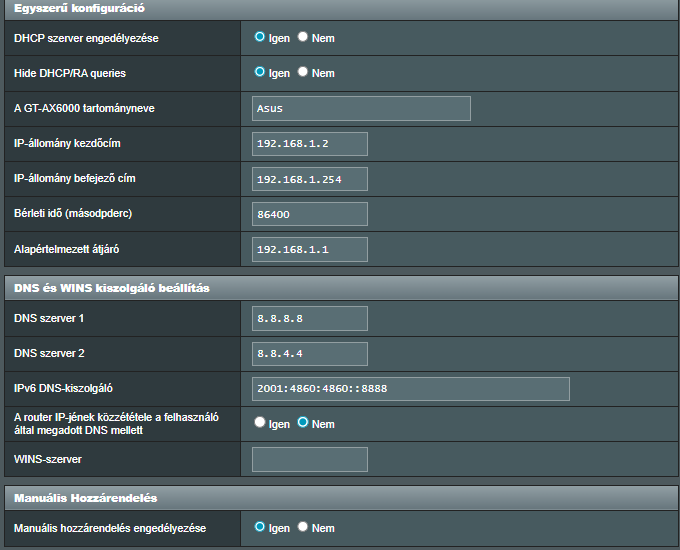This screenshot has height=550, width=680.
Task: Choose Nem for Hide DHCP/RA queries
Action: (303, 72)
